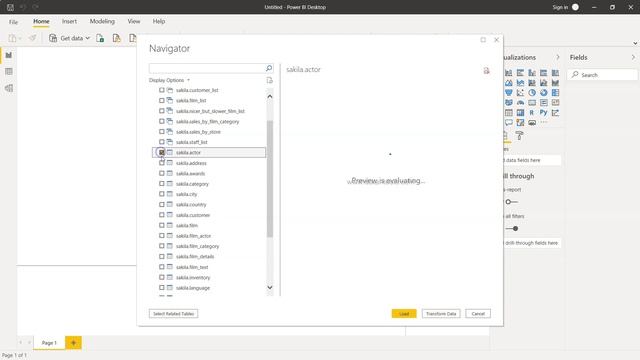640x360 pixels.
Task: Select the sakila.language table row
Action: (x=209, y=288)
